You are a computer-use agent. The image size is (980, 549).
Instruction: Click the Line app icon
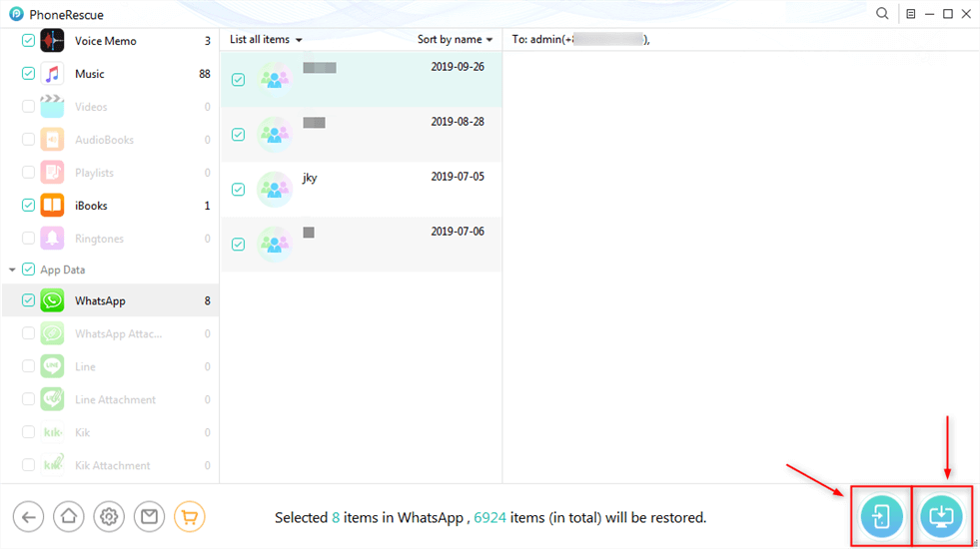53,366
